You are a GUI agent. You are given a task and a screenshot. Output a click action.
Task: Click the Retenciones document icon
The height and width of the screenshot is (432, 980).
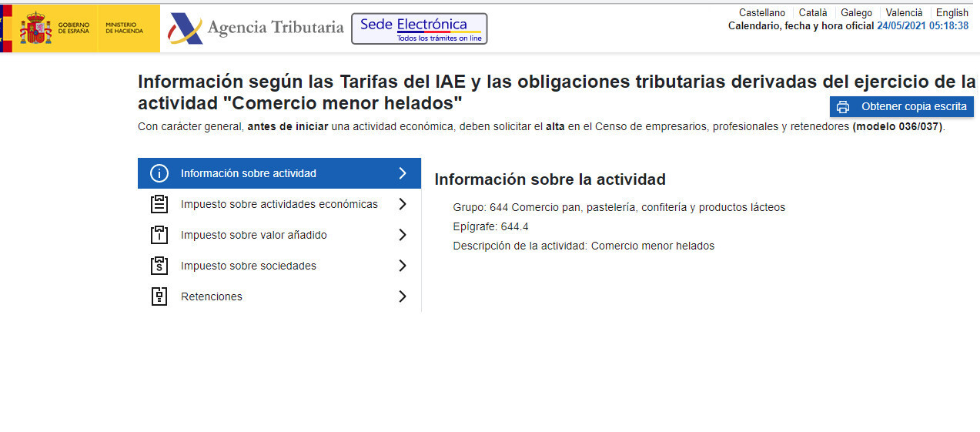tap(159, 296)
